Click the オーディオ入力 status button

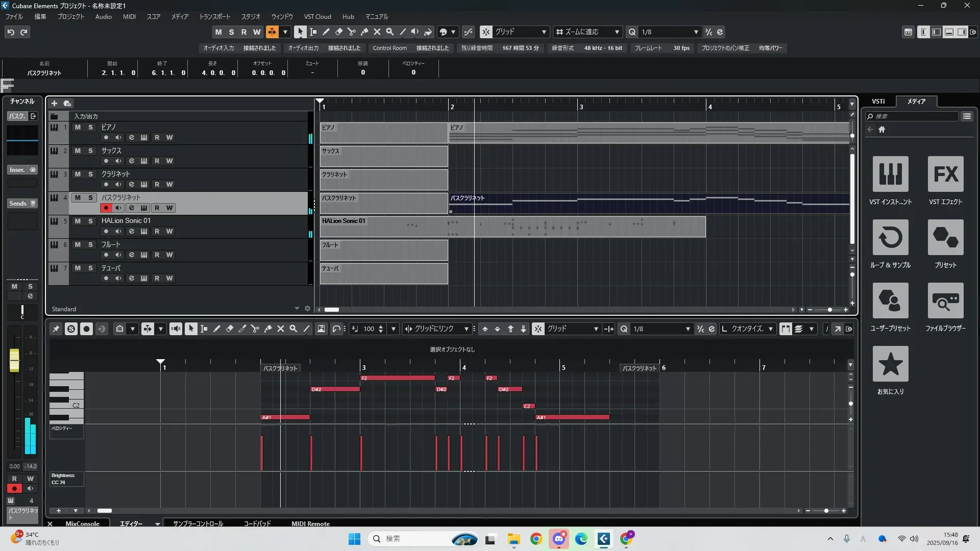(x=218, y=48)
